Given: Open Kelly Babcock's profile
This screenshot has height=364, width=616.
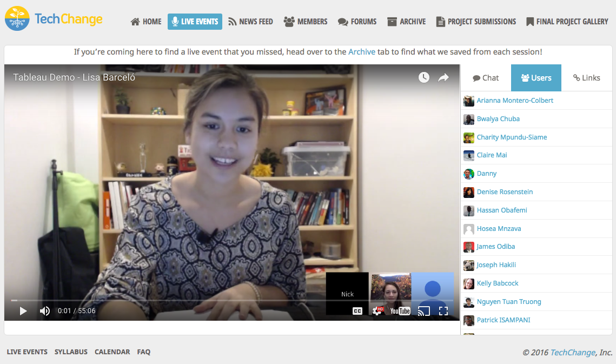Looking at the screenshot, I should [498, 283].
